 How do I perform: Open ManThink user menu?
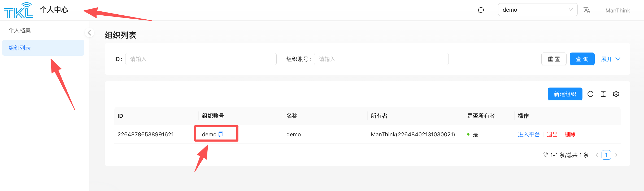[617, 11]
